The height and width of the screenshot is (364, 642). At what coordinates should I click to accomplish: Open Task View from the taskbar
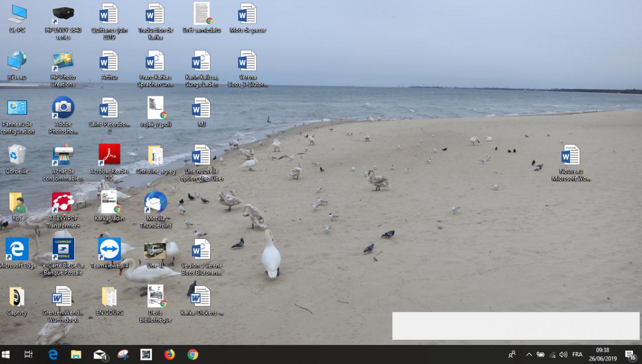click(29, 354)
